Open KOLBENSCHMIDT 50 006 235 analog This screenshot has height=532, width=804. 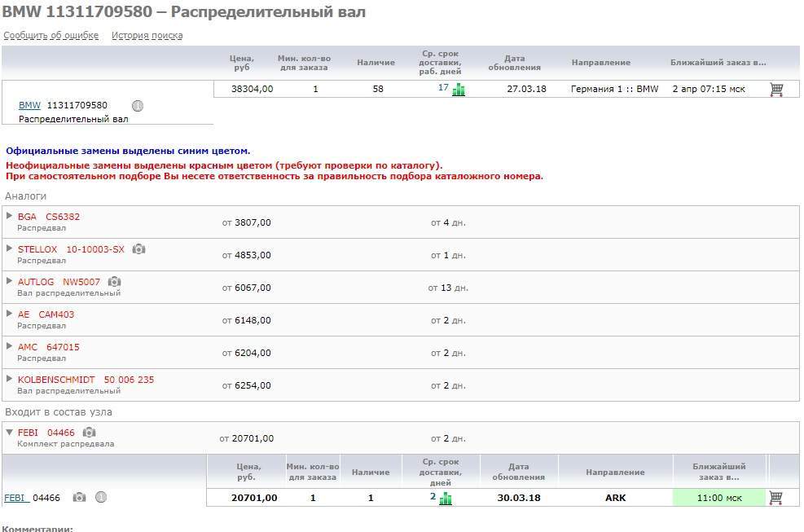point(86,380)
